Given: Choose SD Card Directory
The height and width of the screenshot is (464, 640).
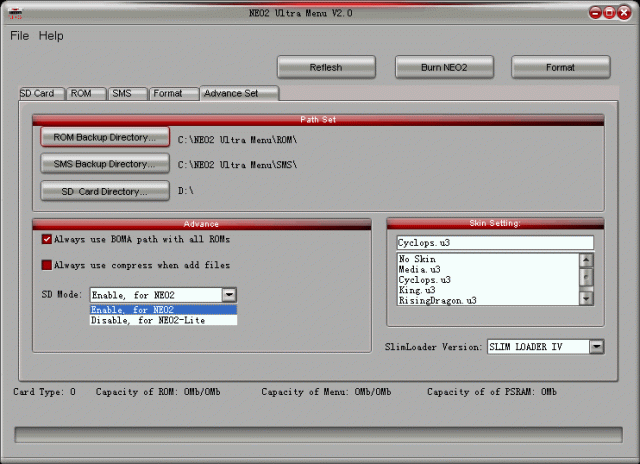Looking at the screenshot, I should 105,191.
